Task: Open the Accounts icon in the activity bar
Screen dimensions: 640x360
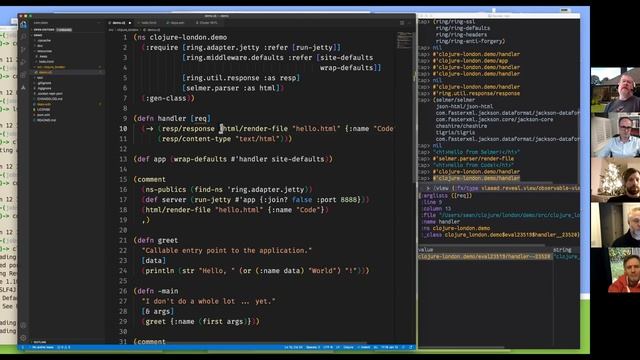Action: click(23, 325)
